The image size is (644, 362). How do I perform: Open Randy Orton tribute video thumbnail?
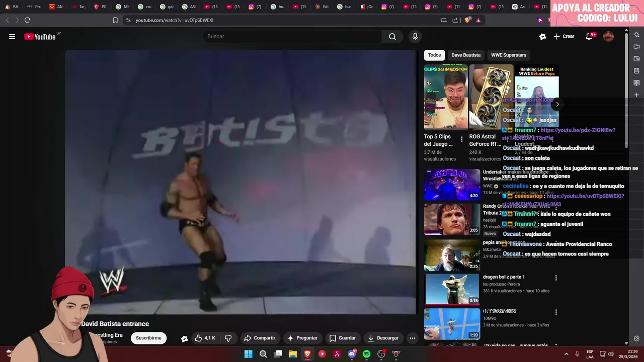(x=452, y=219)
